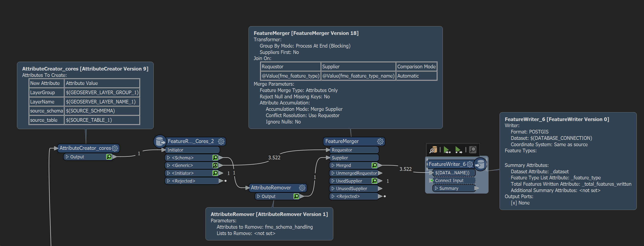Viewport: 644px width, 246px height.
Task: Click Run From This in mini toolbar
Action: (458, 150)
